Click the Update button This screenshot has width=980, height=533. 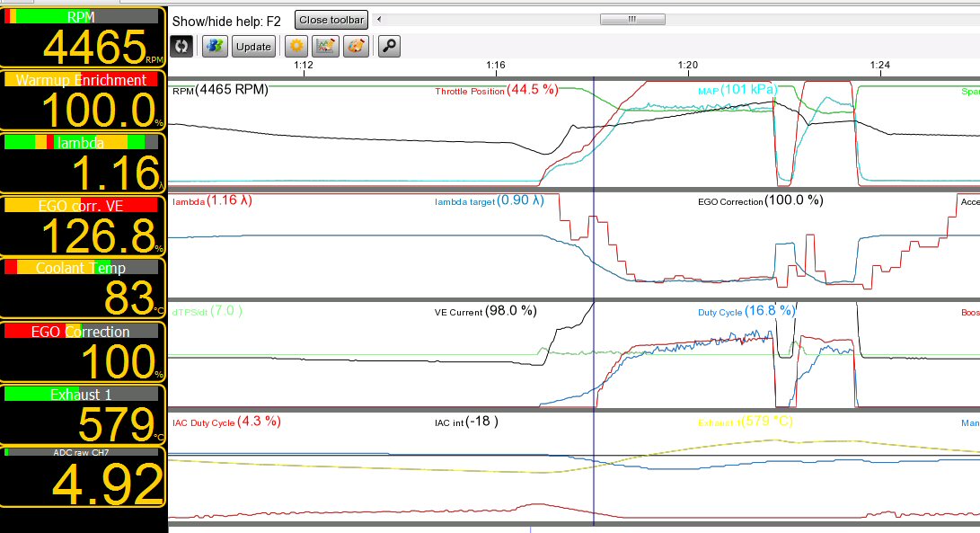point(253,47)
